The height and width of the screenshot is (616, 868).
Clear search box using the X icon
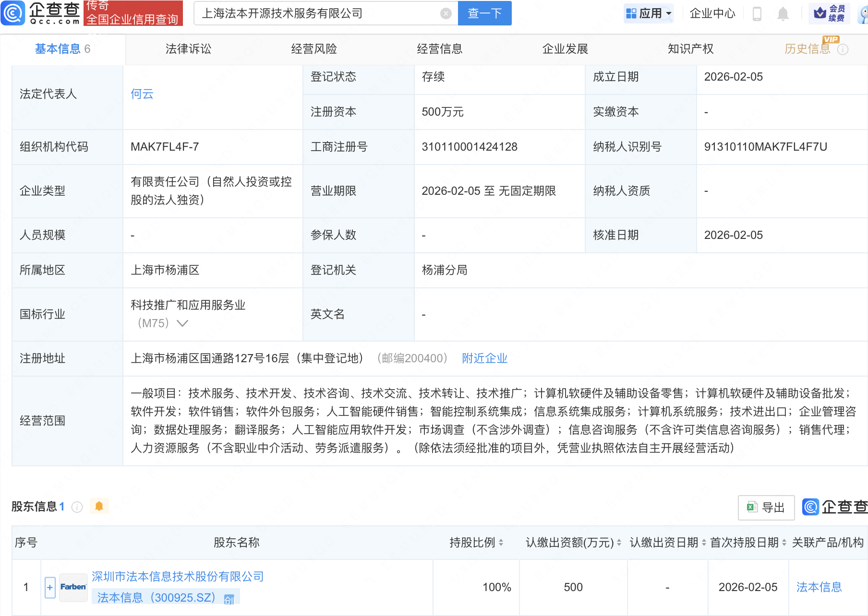tap(446, 13)
